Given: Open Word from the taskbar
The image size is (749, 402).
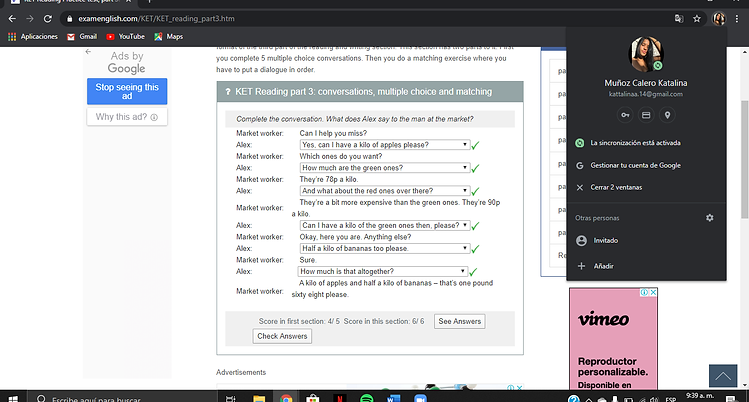Looking at the screenshot, I should point(393,398).
